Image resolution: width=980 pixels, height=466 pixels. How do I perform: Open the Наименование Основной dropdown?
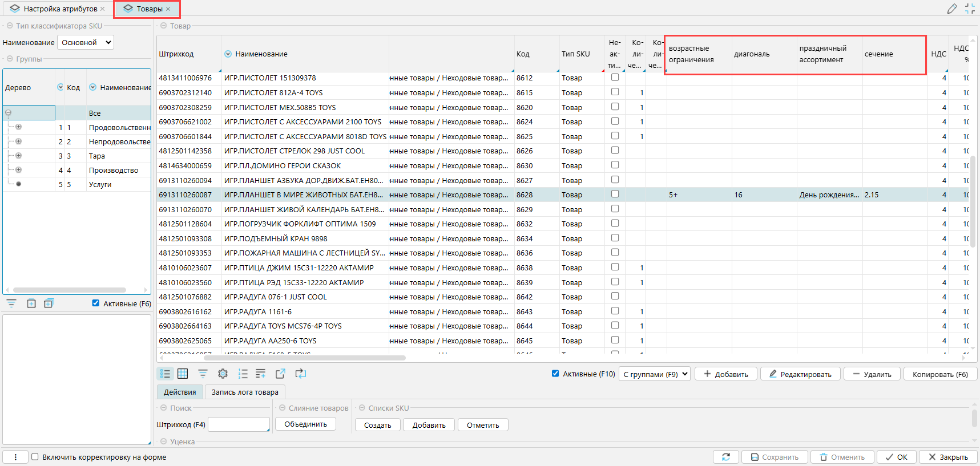[86, 42]
